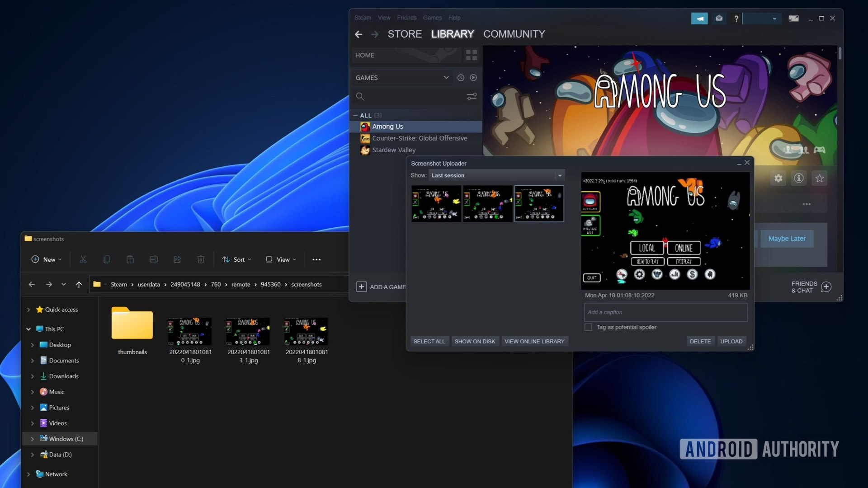Click the SHOW ON DISK button
Image resolution: width=868 pixels, height=488 pixels.
(475, 341)
